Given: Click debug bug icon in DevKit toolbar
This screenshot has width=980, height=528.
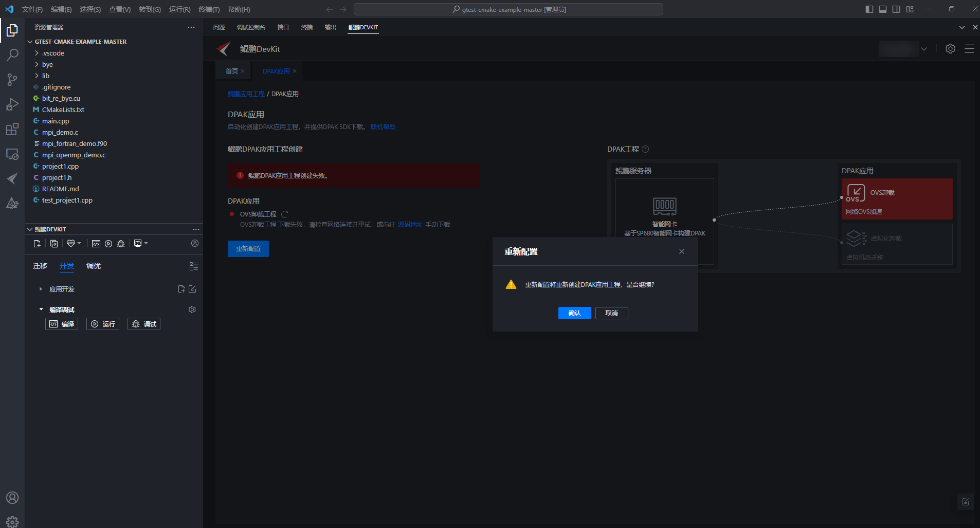Looking at the screenshot, I should point(121,244).
